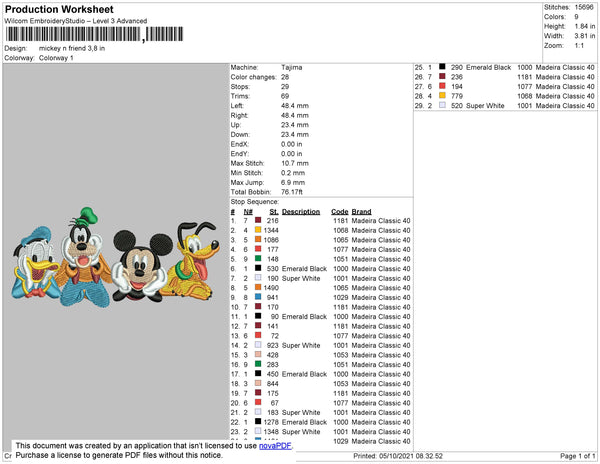Click the novaPDF hyperlink
Viewport: 600px width, 464px height.
pyautogui.click(x=275, y=446)
